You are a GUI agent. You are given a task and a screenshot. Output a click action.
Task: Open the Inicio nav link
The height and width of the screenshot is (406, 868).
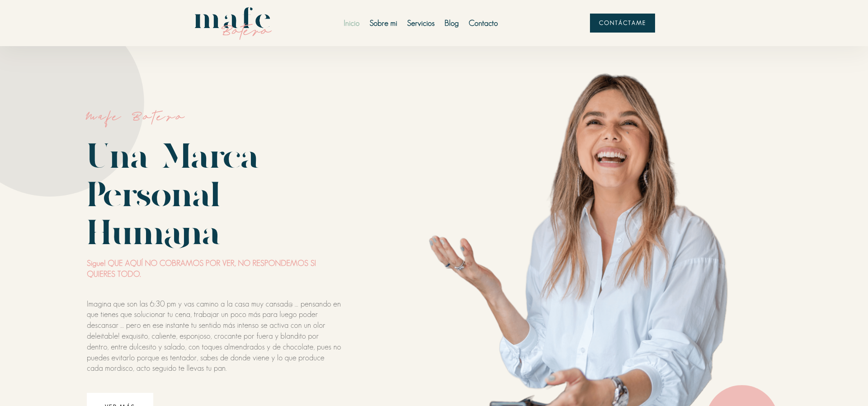point(351,23)
